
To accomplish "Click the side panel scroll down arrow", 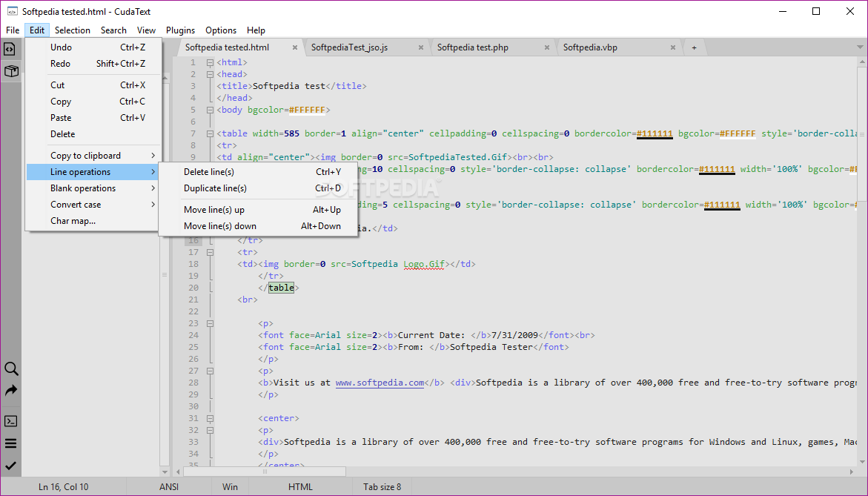I will 165,472.
